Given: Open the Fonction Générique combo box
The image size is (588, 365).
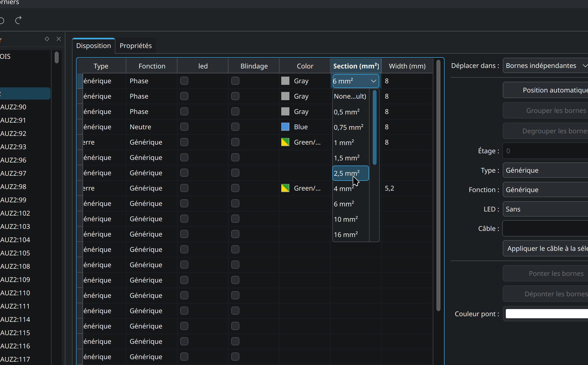Looking at the screenshot, I should (546, 190).
